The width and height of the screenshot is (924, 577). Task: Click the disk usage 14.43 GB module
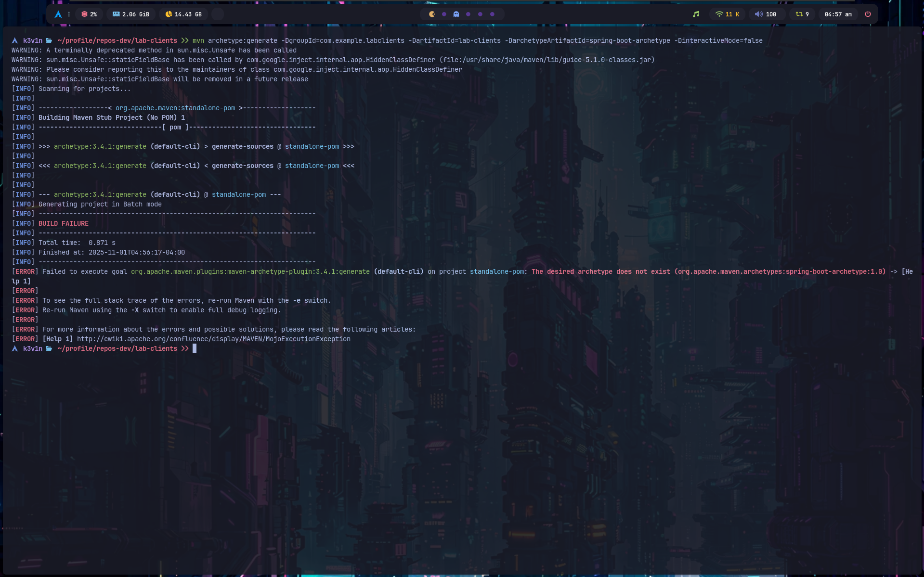(x=183, y=14)
